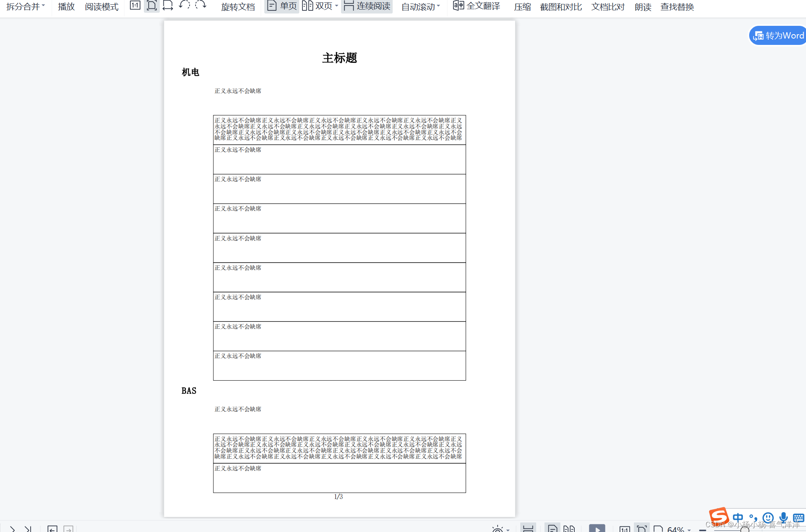Viewport: 806px width, 532px height.
Task: Click the fit page icon in top toolbar
Action: [x=151, y=6]
